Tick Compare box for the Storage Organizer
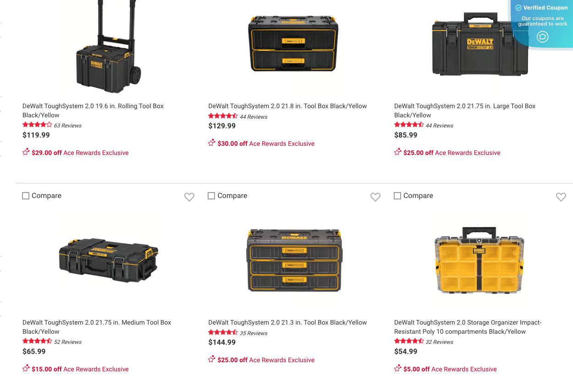 [x=397, y=196]
